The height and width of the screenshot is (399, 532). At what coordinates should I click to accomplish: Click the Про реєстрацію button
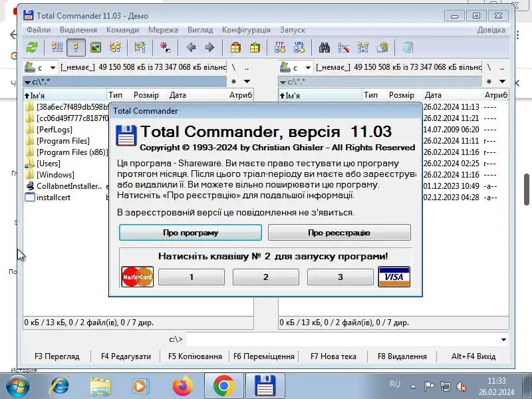click(x=339, y=232)
